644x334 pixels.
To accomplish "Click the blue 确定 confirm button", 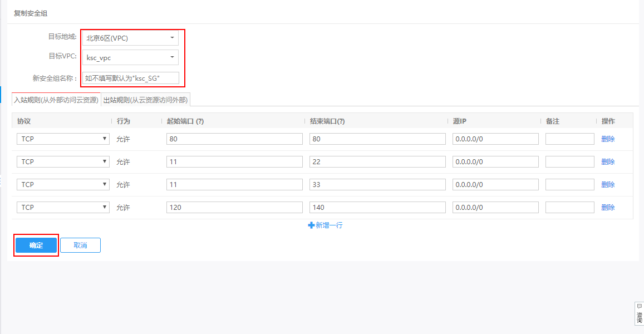I will point(36,245).
